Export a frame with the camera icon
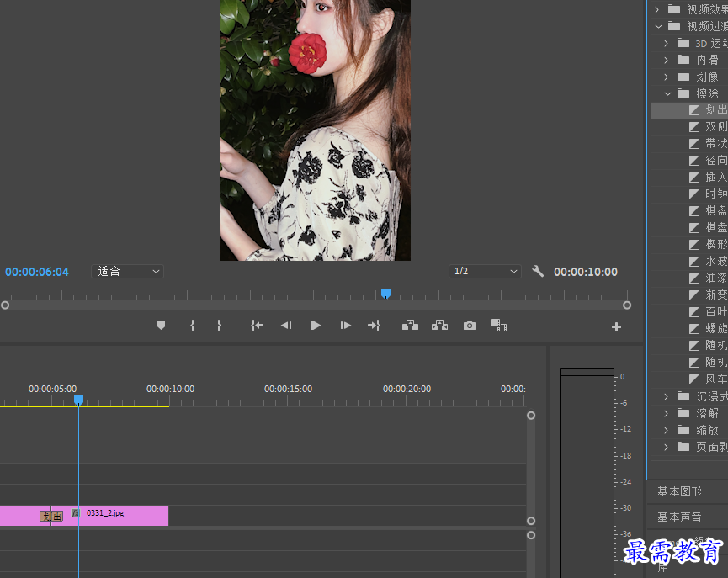This screenshot has height=578, width=728. pos(470,326)
